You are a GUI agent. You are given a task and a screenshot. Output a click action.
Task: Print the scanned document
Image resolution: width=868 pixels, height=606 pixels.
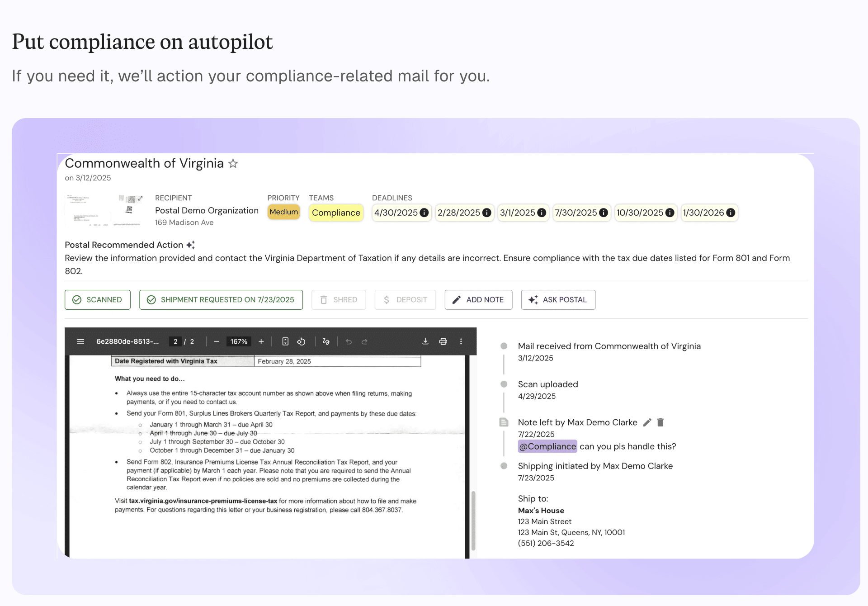point(443,341)
